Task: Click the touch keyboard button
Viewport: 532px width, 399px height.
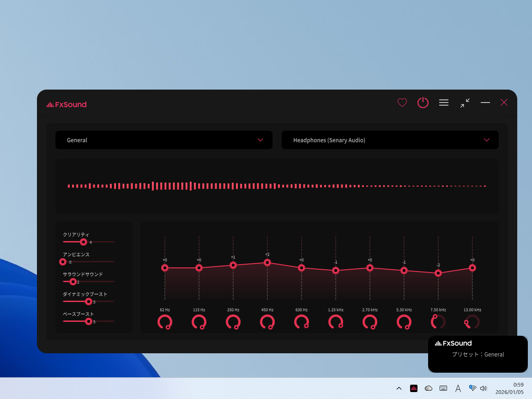Action: (443, 388)
